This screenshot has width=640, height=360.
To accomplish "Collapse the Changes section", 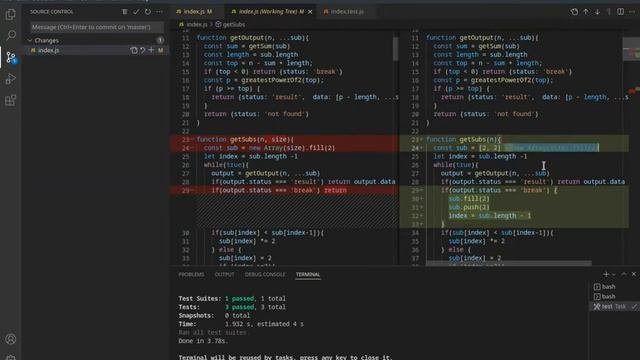I will [30, 40].
